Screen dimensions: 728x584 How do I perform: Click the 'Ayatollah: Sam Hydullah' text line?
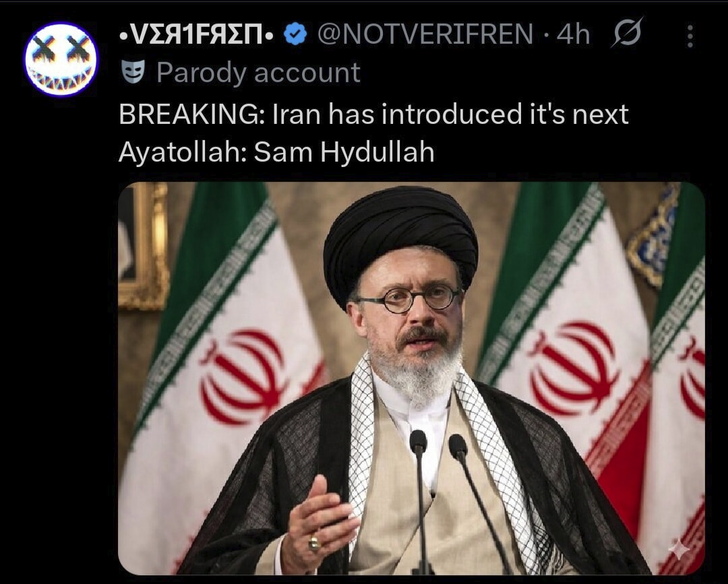pos(277,152)
